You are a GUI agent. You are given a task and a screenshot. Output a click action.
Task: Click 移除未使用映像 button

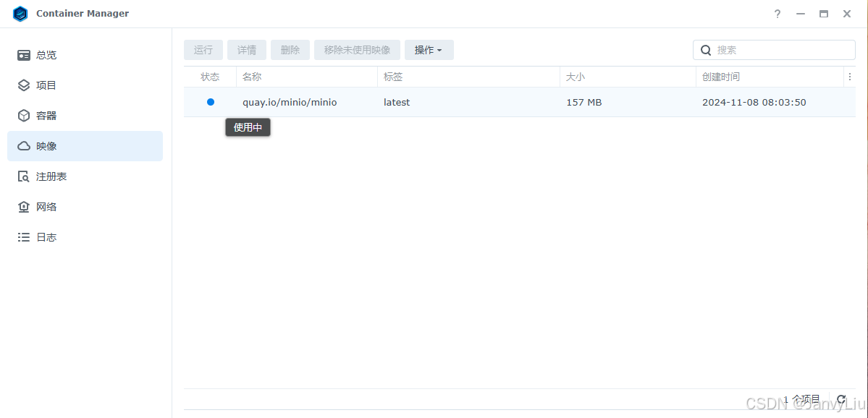pos(356,49)
